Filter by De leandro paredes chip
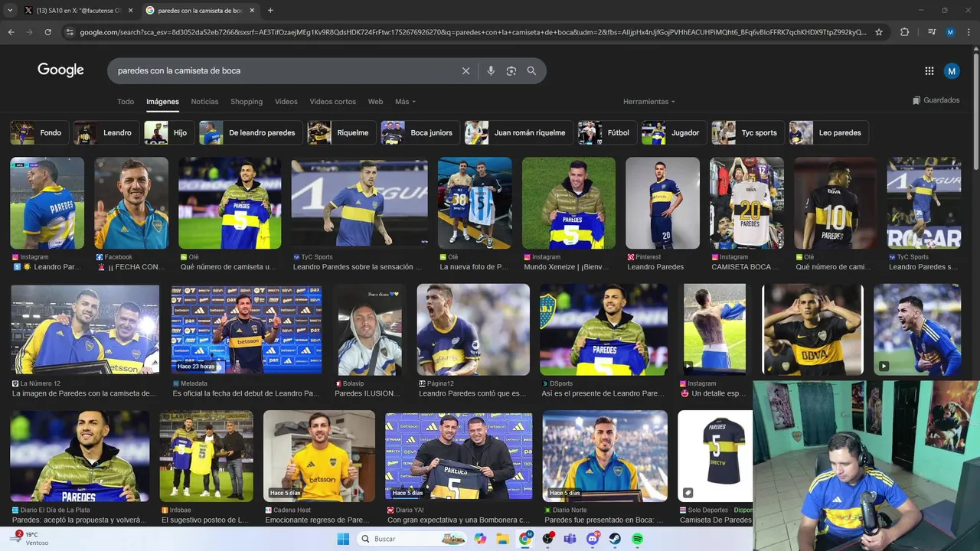Screen dimensions: 980x551 pos(250,132)
